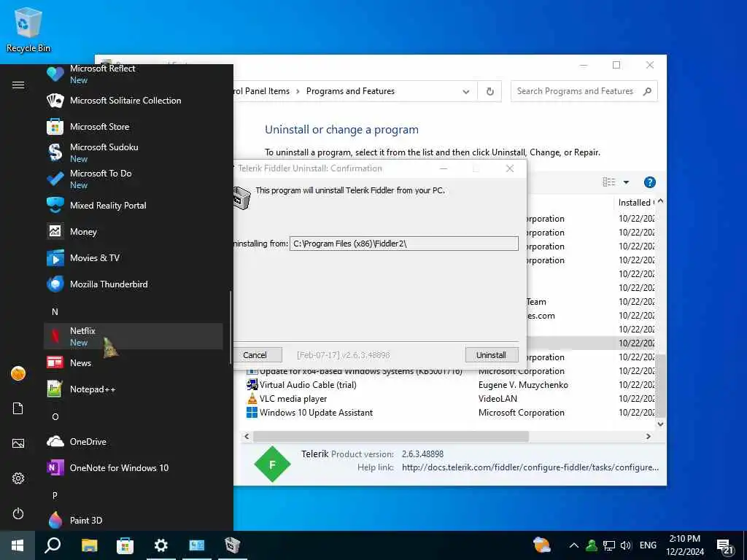This screenshot has height=560, width=747.
Task: Launch Notepad++
Action: [133, 389]
